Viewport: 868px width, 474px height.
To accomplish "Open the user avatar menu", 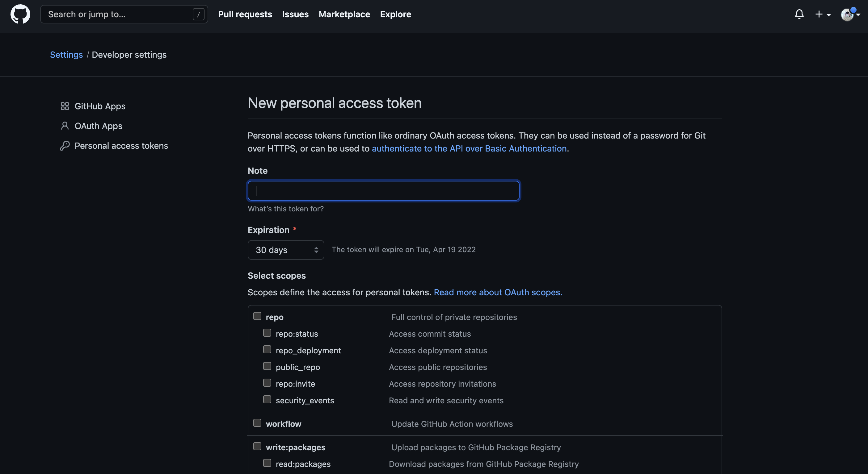I will coord(850,14).
